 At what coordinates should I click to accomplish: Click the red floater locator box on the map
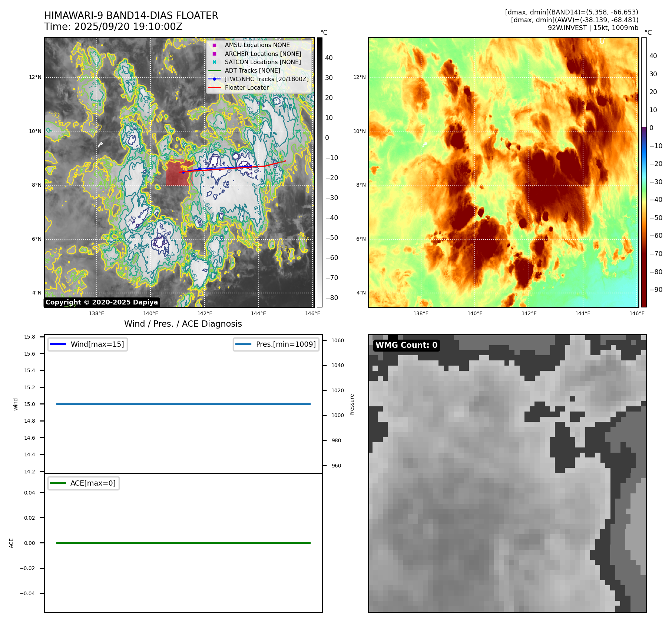[179, 172]
